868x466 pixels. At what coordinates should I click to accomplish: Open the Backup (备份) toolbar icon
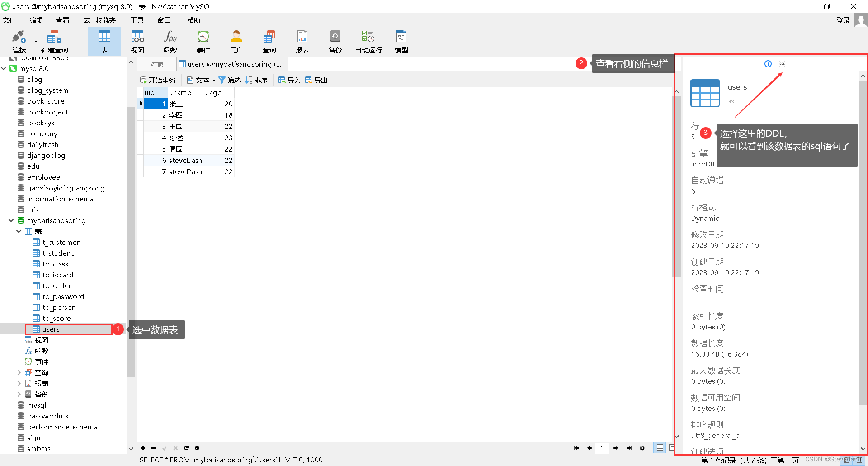335,41
